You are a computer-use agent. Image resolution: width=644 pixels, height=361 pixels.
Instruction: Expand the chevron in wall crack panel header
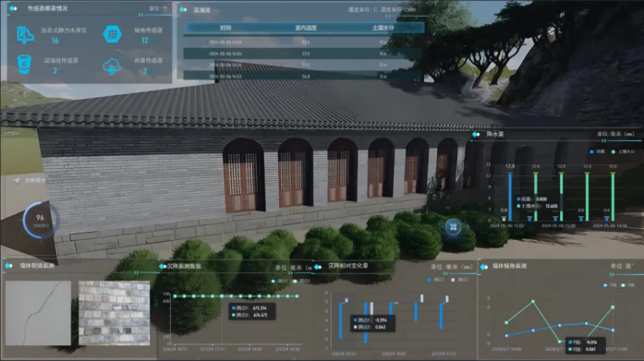136,272
